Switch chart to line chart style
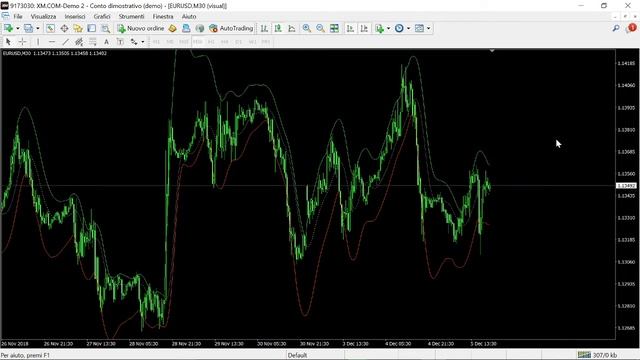 (x=292, y=28)
